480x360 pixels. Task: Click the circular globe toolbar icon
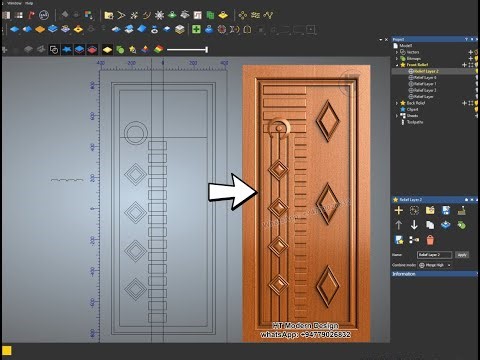coord(44,15)
